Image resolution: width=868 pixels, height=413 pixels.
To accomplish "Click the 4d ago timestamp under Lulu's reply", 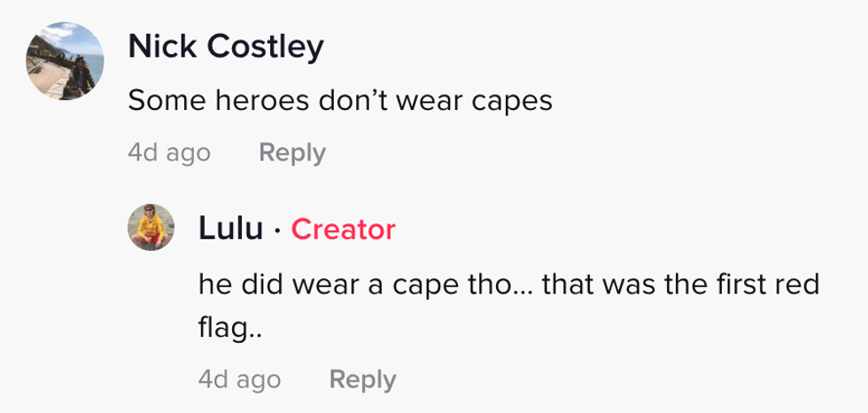I will [240, 379].
